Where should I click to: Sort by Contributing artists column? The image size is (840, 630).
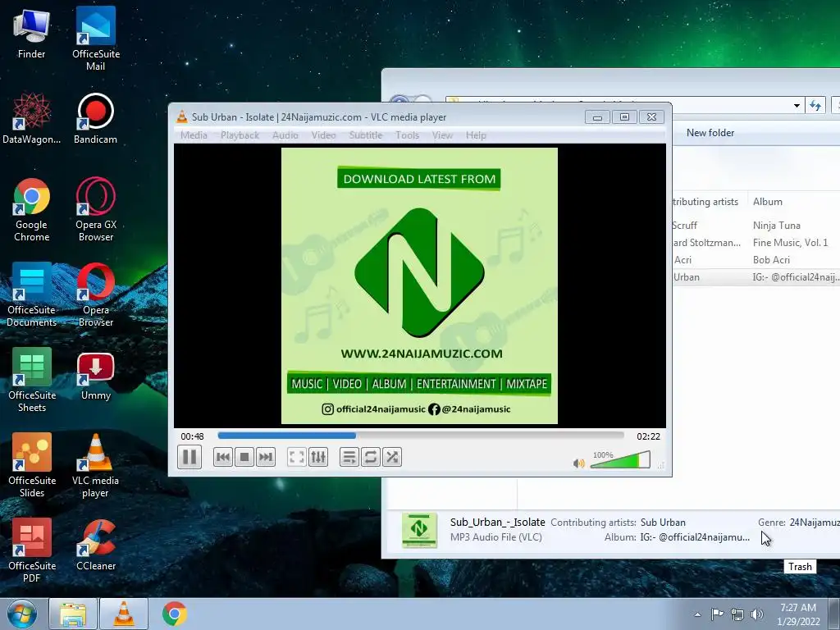[x=710, y=202]
